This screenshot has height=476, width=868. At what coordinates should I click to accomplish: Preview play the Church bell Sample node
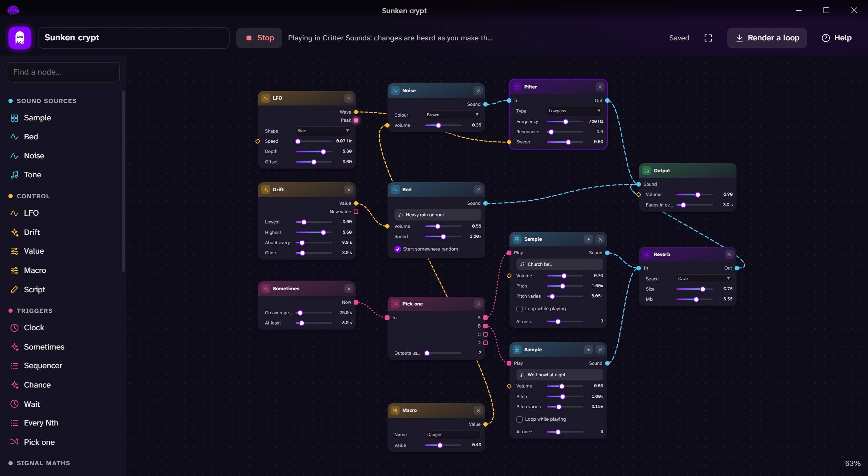pos(588,239)
